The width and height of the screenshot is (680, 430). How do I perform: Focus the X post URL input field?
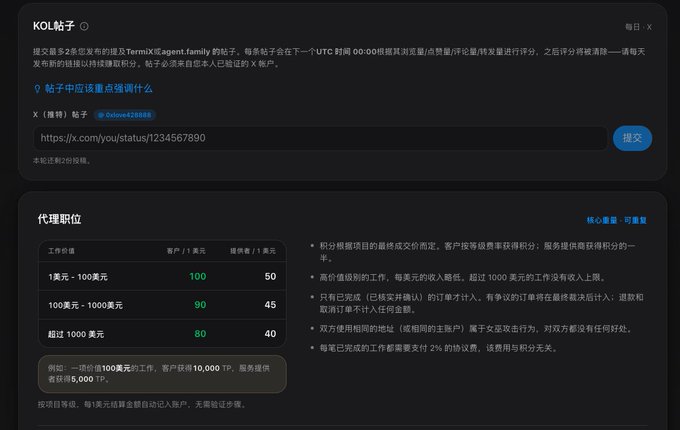[x=320, y=138]
